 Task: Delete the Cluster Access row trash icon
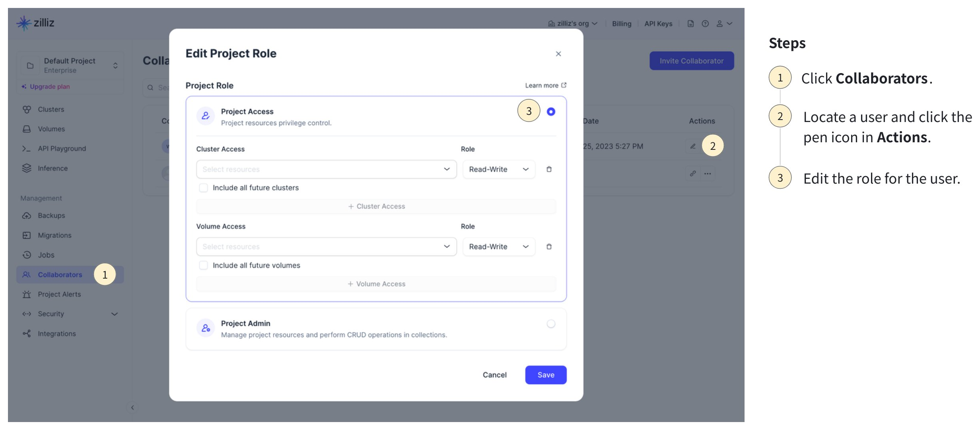click(549, 169)
